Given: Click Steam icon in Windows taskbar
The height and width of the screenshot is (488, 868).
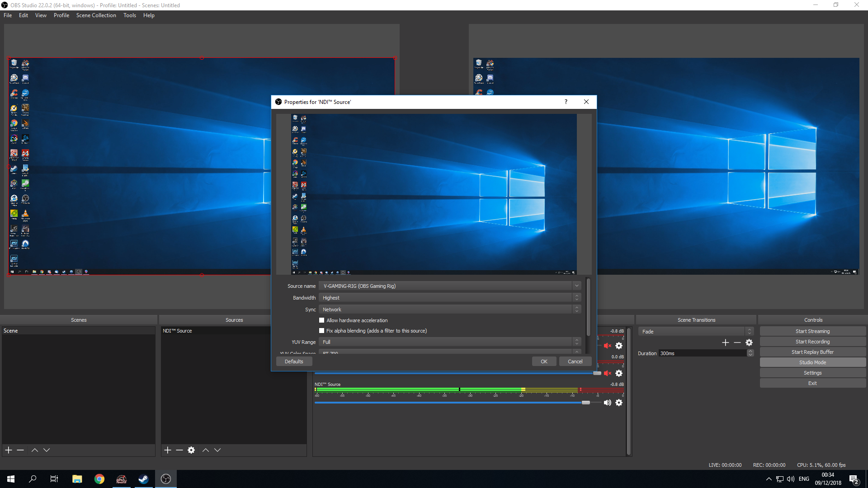Looking at the screenshot, I should pyautogui.click(x=144, y=479).
